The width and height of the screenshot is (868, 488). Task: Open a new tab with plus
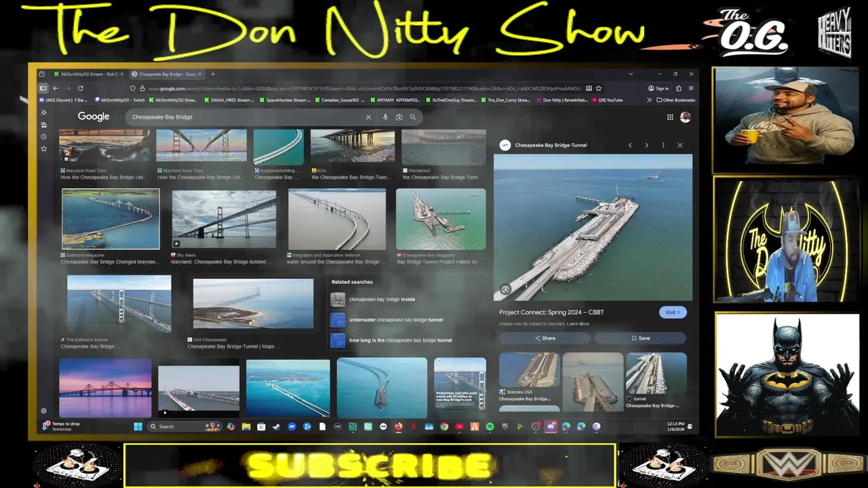point(212,74)
